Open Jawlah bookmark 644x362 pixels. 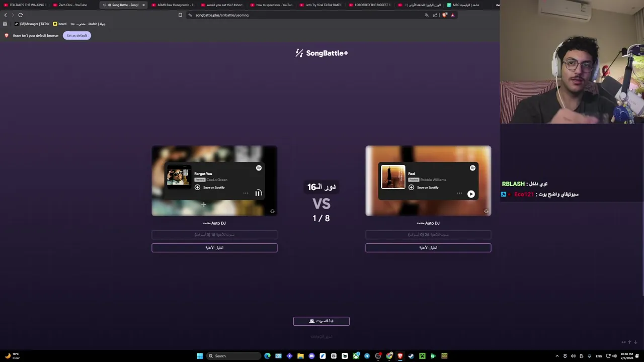(x=88, y=24)
